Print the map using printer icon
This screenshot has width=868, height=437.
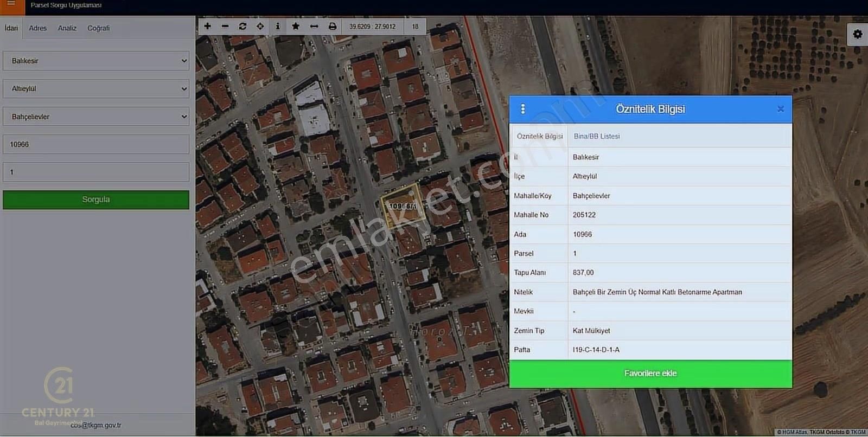[x=333, y=26]
